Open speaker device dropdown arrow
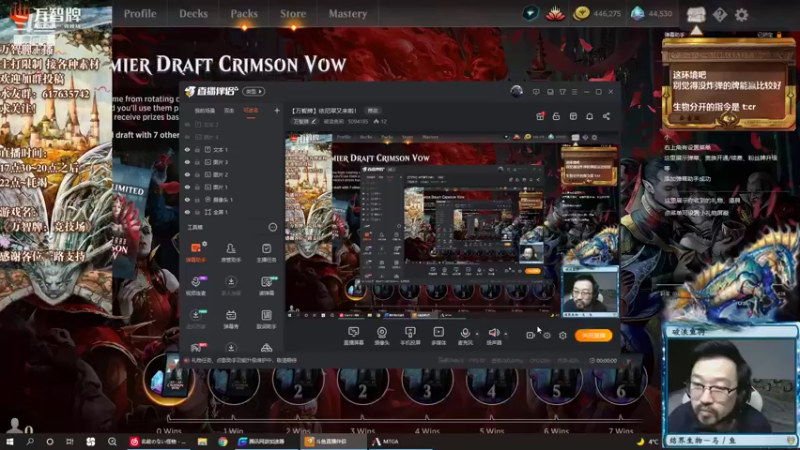The width and height of the screenshot is (800, 450). 506,334
